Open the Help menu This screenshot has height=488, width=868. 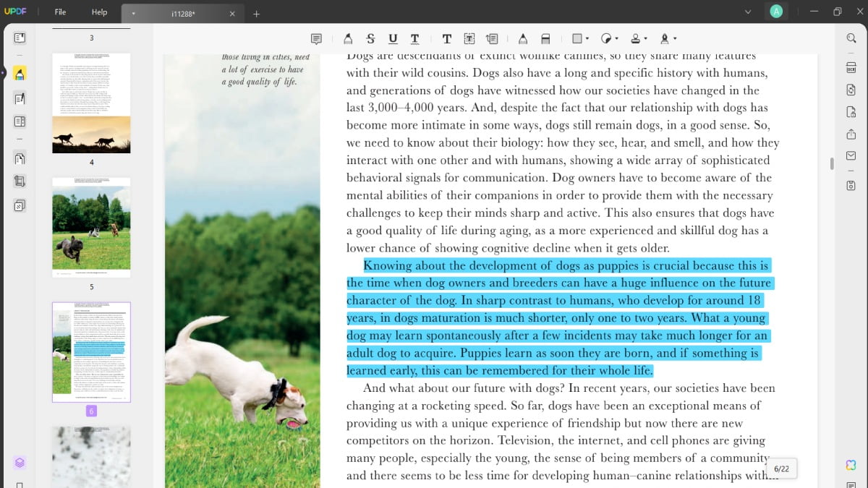click(x=99, y=12)
